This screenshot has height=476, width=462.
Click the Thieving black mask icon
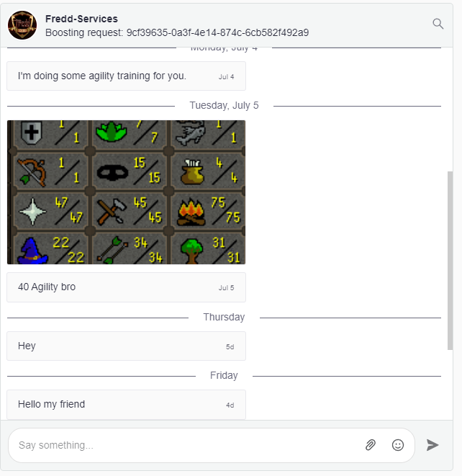point(112,172)
